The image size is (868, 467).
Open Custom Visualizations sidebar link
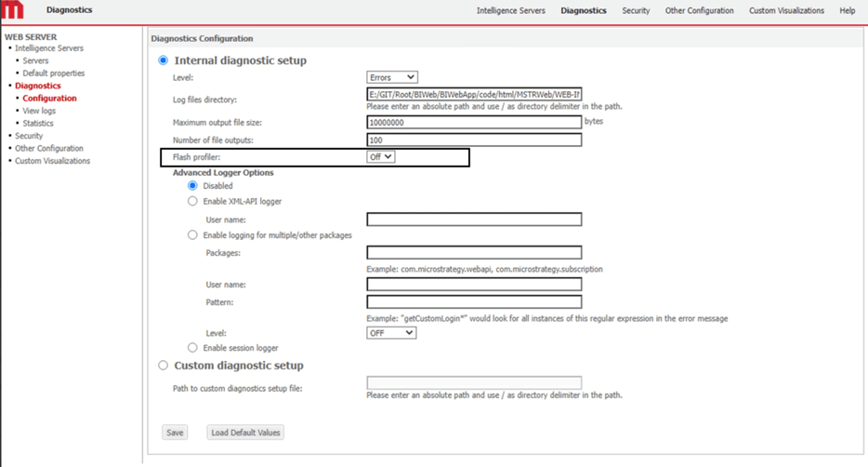click(53, 161)
